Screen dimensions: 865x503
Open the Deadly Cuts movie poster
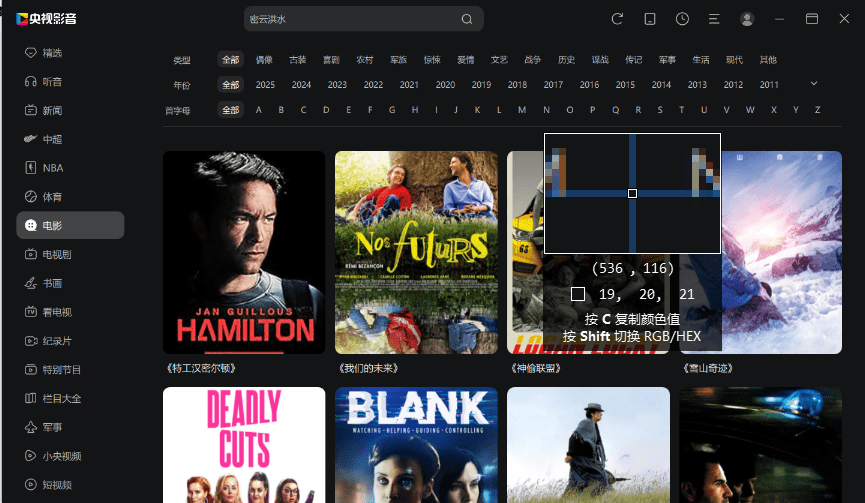click(244, 445)
